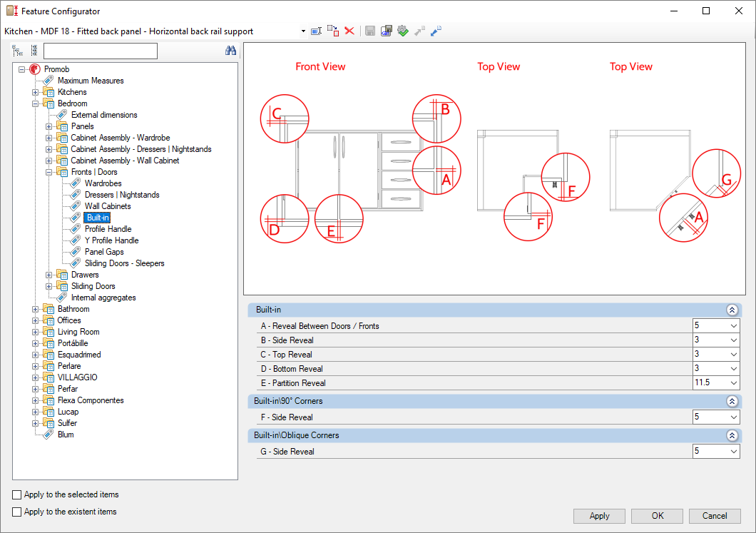The width and height of the screenshot is (756, 533).
Task: Click the rename configuration icon in toolbar
Action: 316,31
